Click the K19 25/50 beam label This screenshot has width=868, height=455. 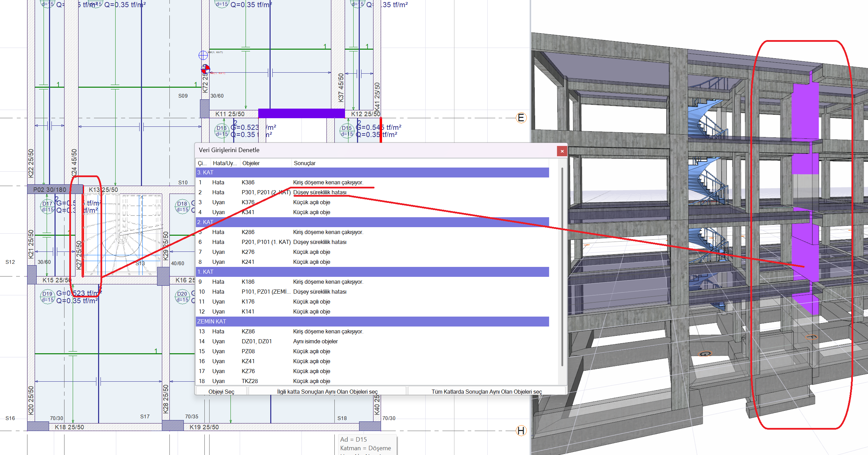204,427
